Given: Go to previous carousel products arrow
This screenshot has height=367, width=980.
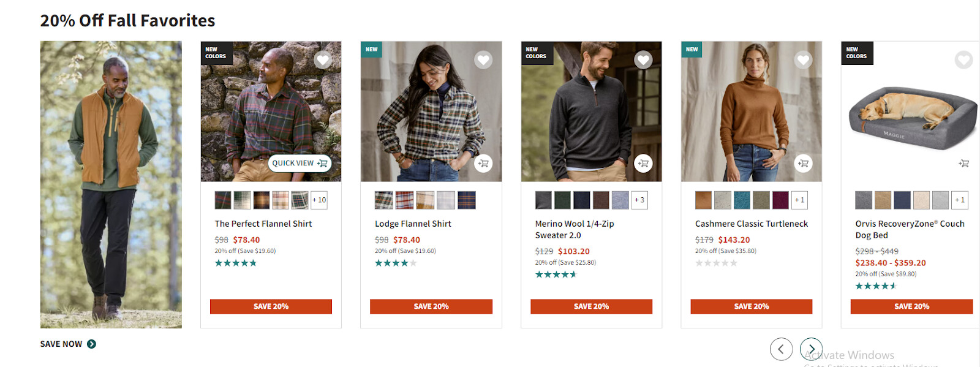Looking at the screenshot, I should 781,349.
